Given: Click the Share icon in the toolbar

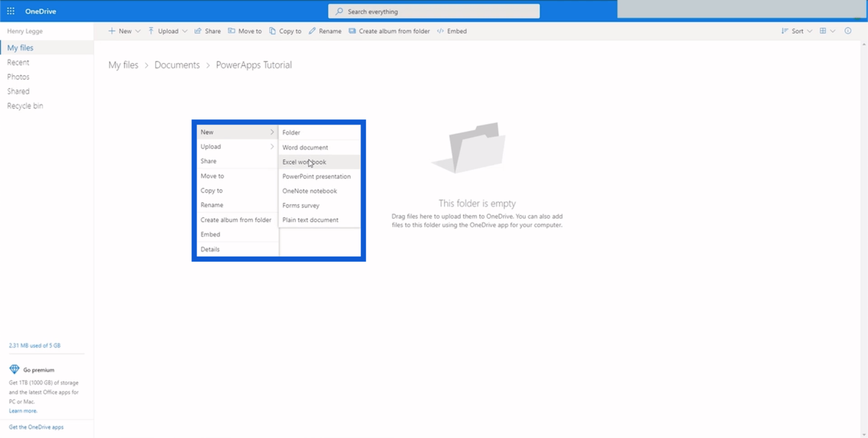Looking at the screenshot, I should (198, 31).
